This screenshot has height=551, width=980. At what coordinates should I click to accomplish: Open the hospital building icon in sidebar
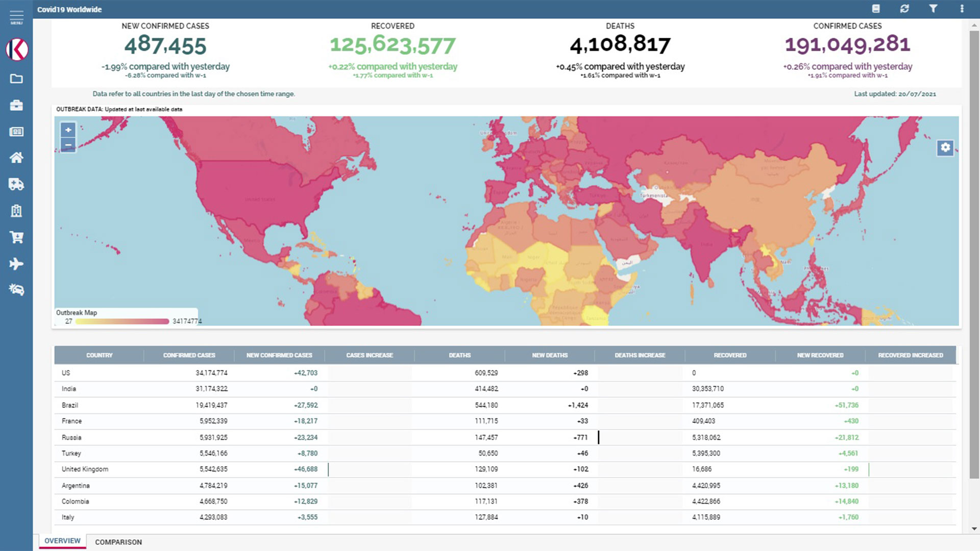[x=16, y=211]
